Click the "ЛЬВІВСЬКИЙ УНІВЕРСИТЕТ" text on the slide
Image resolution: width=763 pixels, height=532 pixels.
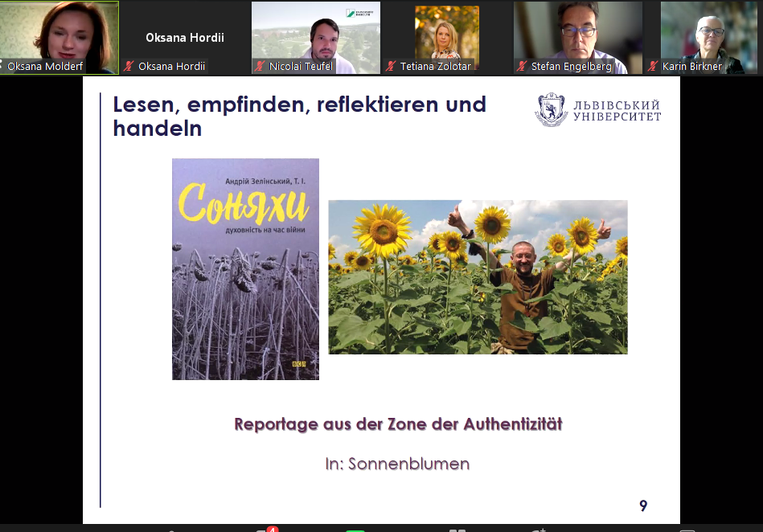(617, 110)
